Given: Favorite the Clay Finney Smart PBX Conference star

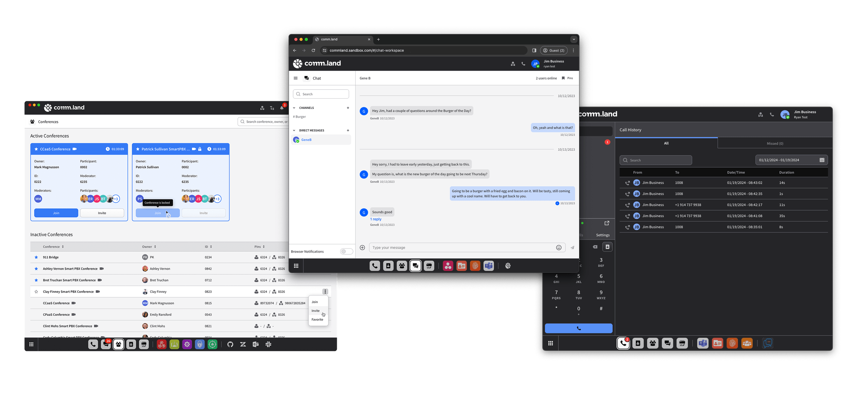Looking at the screenshot, I should [36, 291].
